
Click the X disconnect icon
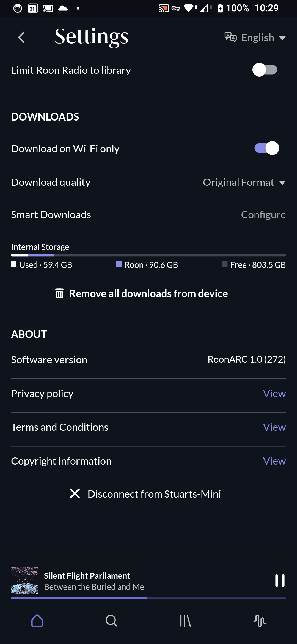(x=75, y=494)
